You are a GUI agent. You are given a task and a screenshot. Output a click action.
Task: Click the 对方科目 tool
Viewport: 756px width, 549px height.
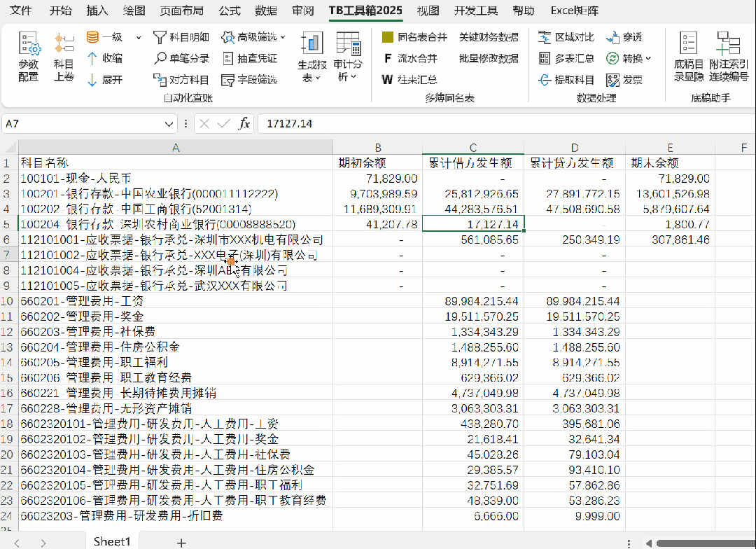181,80
